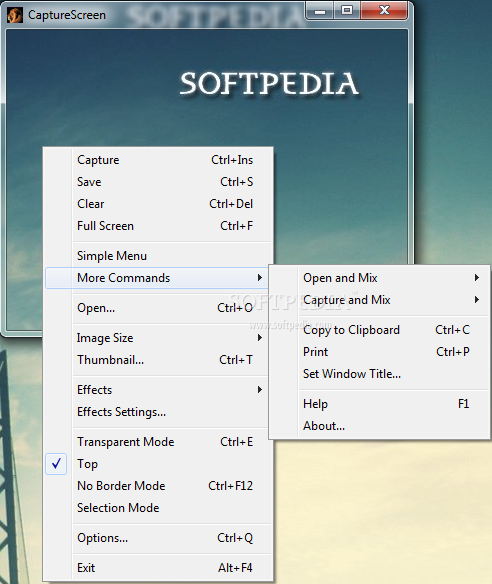
Task: Expand the Capture and Mix submenu
Action: [x=380, y=300]
